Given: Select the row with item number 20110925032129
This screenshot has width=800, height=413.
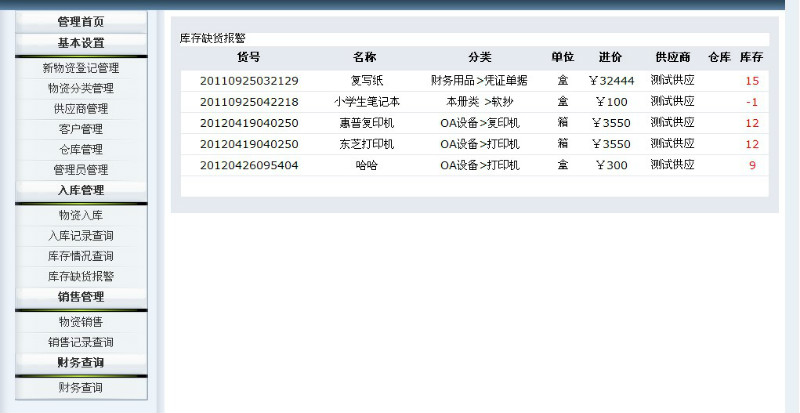Looking at the screenshot, I should [x=249, y=80].
